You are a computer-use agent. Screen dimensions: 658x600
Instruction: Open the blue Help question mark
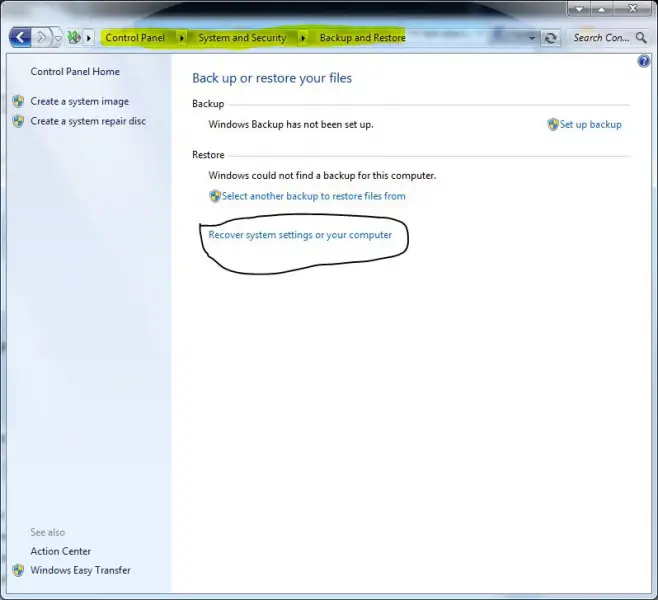pos(644,62)
